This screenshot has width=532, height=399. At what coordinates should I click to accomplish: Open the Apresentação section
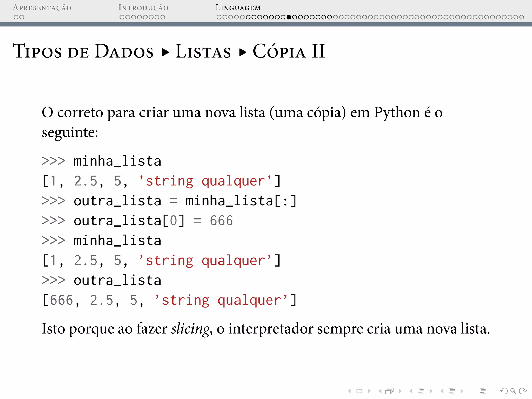(42, 8)
